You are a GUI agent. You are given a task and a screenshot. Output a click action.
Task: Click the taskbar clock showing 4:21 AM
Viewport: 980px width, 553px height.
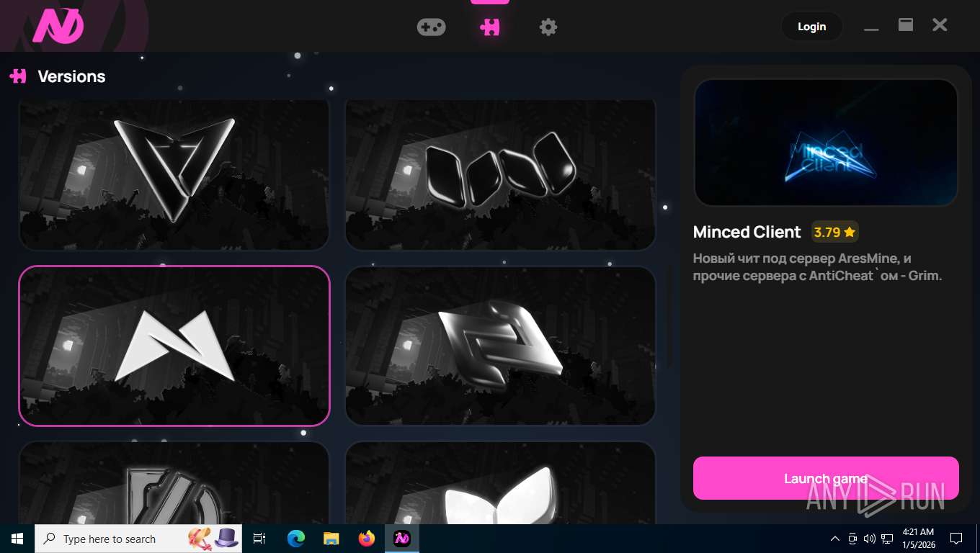918,539
